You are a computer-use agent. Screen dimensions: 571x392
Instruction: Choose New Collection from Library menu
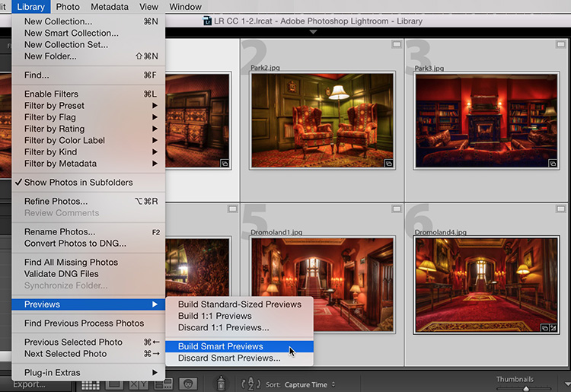pos(88,21)
